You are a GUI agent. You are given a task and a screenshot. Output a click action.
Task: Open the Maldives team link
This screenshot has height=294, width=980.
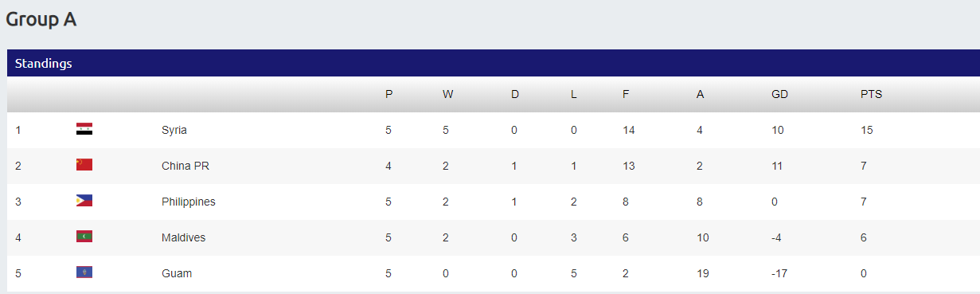point(183,237)
